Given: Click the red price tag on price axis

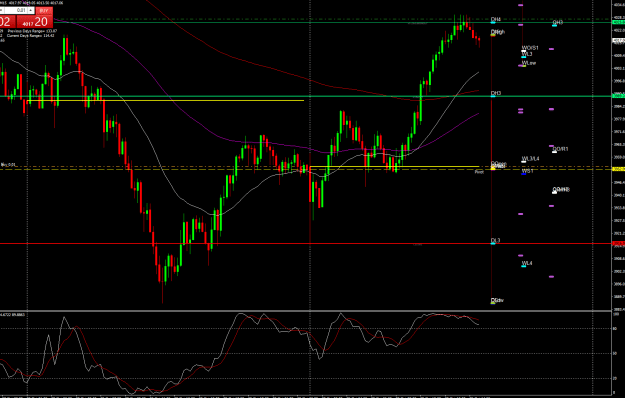Looking at the screenshot, I should pos(619,243).
